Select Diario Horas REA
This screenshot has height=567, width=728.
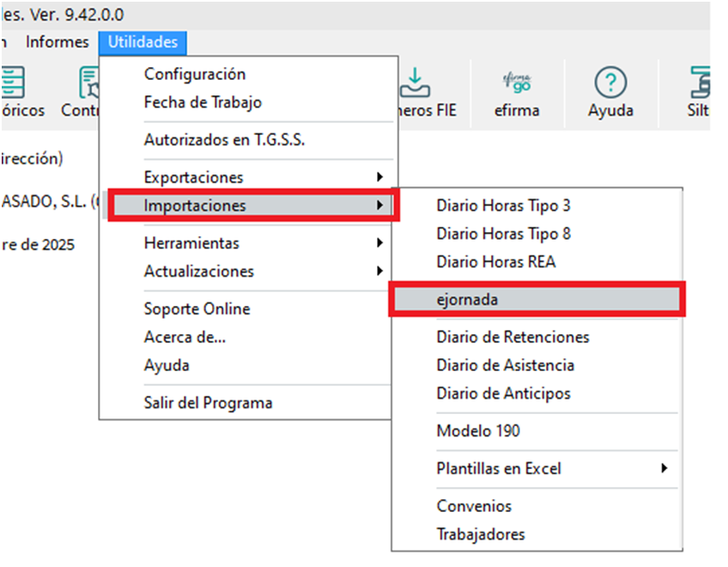(495, 262)
